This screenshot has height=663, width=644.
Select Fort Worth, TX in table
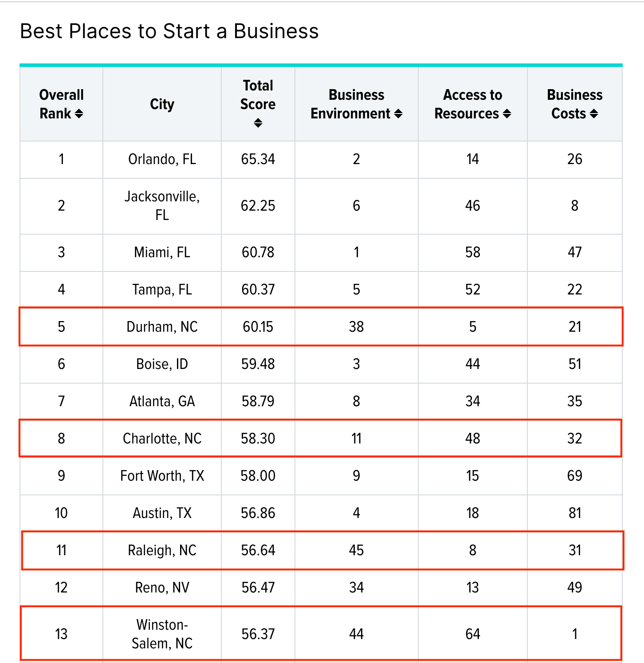tap(162, 476)
